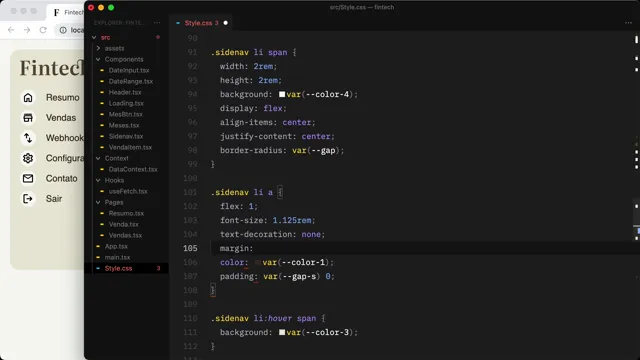Click the unsaved dot on the Style.css tab

(225, 23)
